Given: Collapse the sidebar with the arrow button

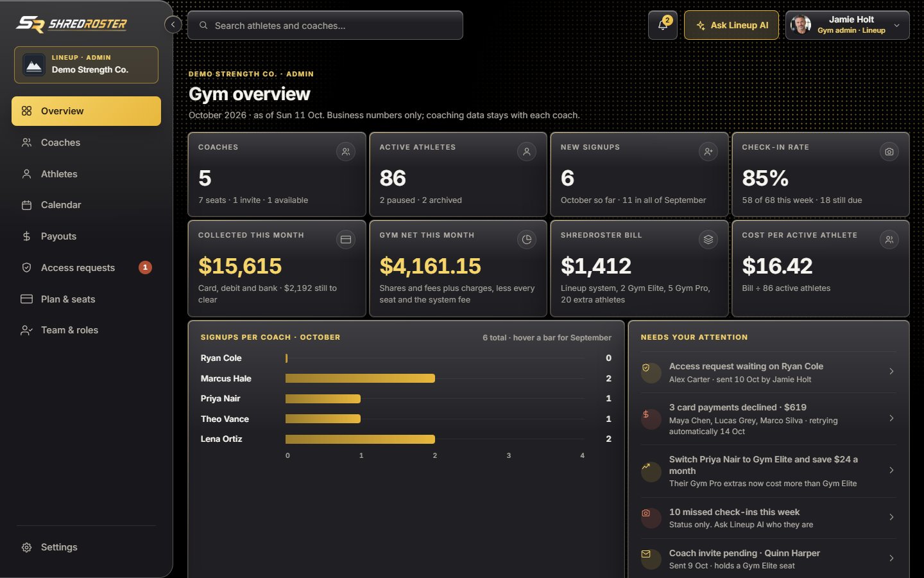Looking at the screenshot, I should coord(173,24).
